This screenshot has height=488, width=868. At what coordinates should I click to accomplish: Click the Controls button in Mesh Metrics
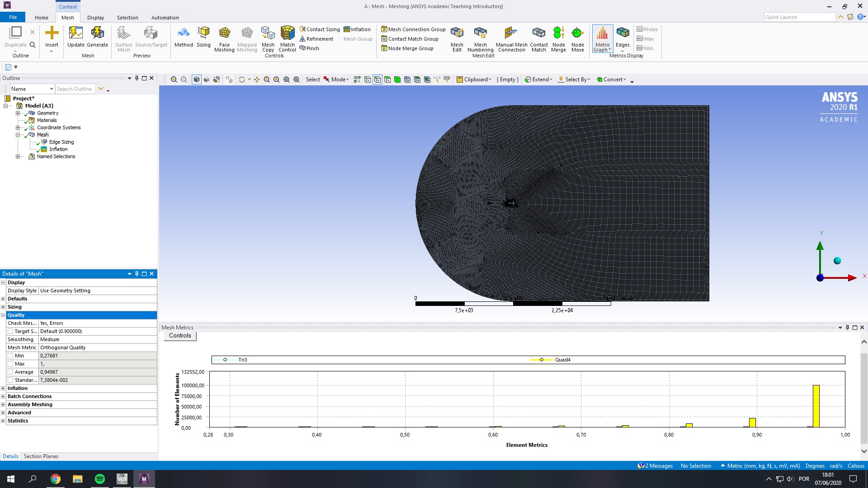tap(180, 336)
